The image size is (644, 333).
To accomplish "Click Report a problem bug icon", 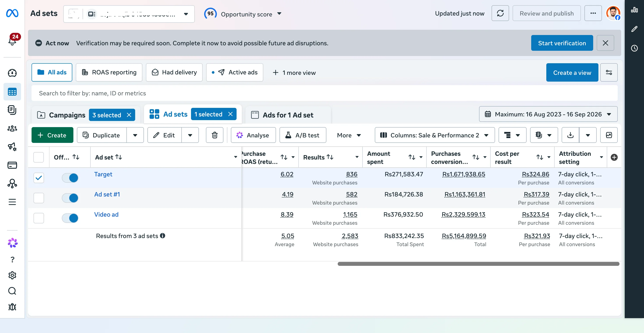I will 12,307.
